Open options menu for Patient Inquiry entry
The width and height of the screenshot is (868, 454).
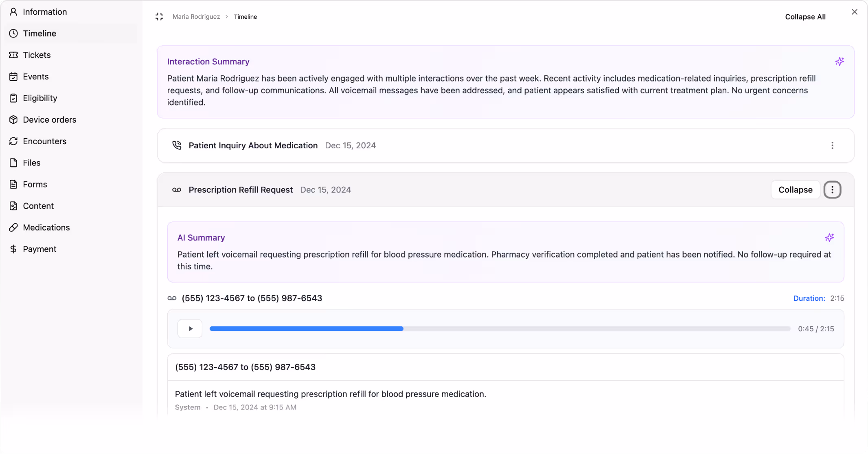click(x=832, y=145)
